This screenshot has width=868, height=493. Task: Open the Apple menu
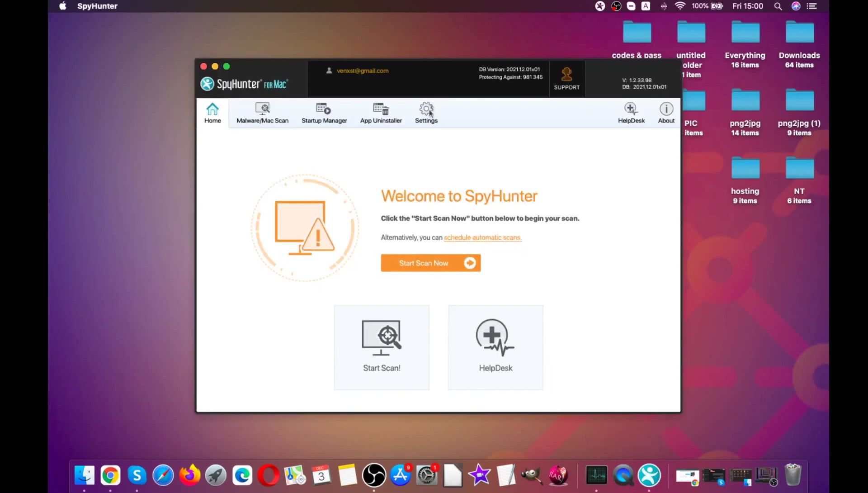pos(63,6)
